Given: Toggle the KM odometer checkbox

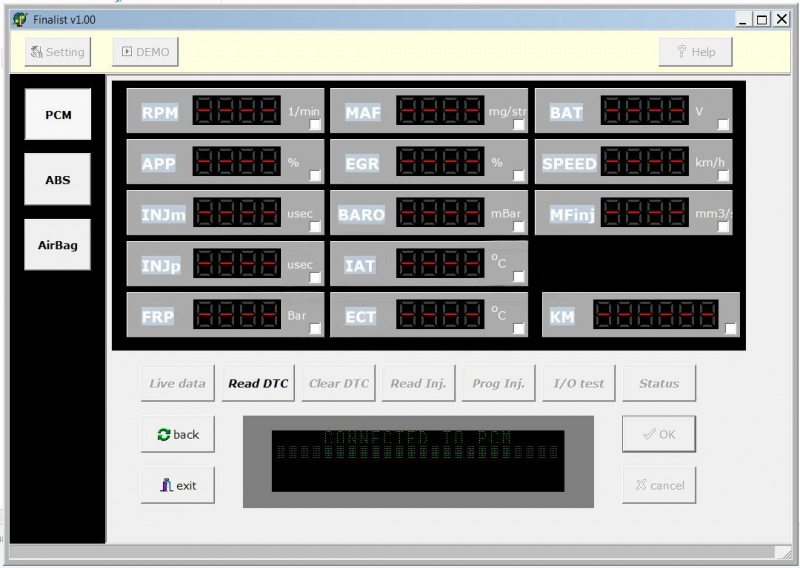Looking at the screenshot, I should (731, 329).
